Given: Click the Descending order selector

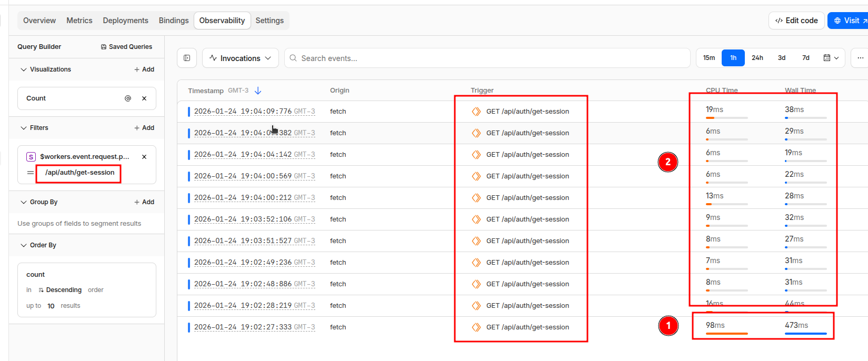Looking at the screenshot, I should pos(60,290).
